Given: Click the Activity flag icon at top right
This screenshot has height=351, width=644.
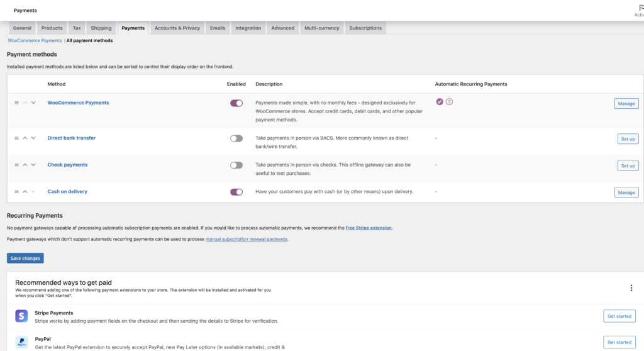Looking at the screenshot, I should pos(640,8).
